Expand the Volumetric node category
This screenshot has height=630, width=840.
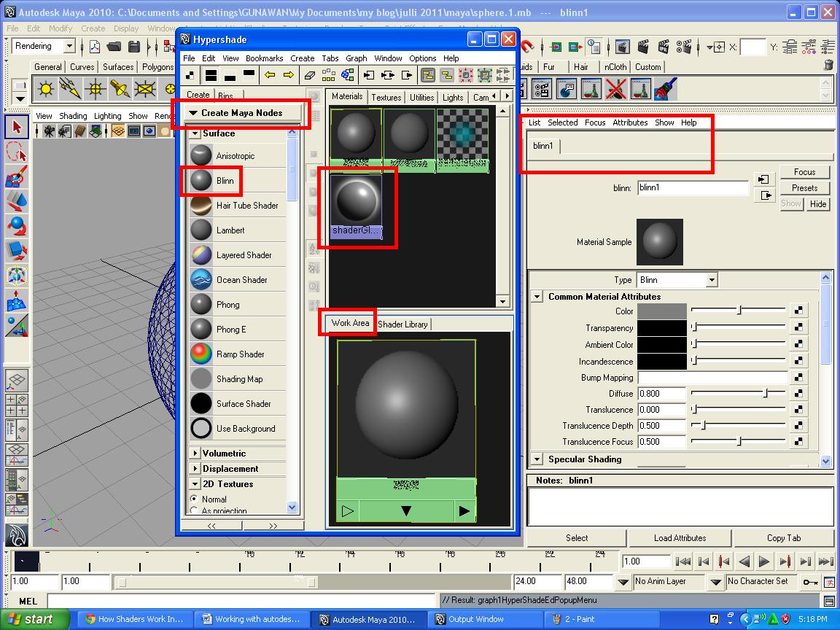coord(195,454)
